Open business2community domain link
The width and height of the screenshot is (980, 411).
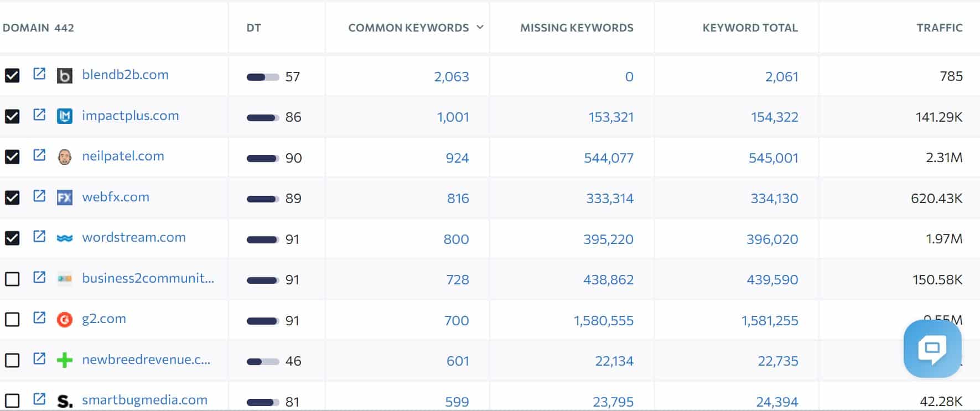(x=148, y=278)
